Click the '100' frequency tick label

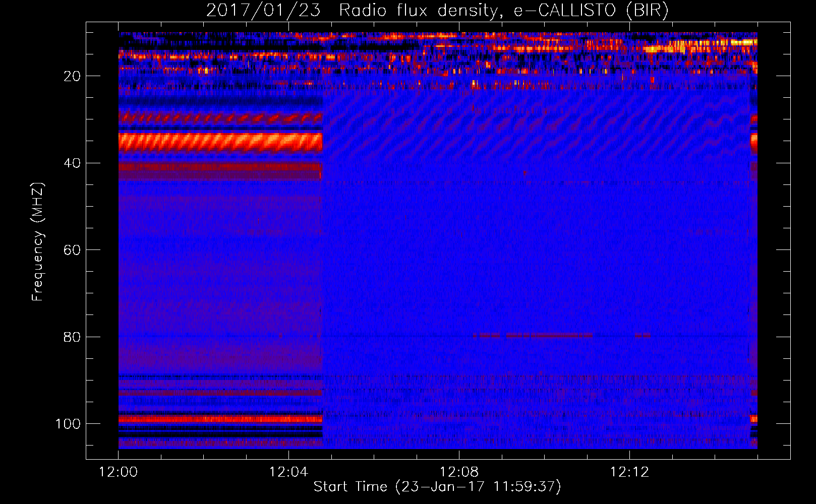pos(68,424)
